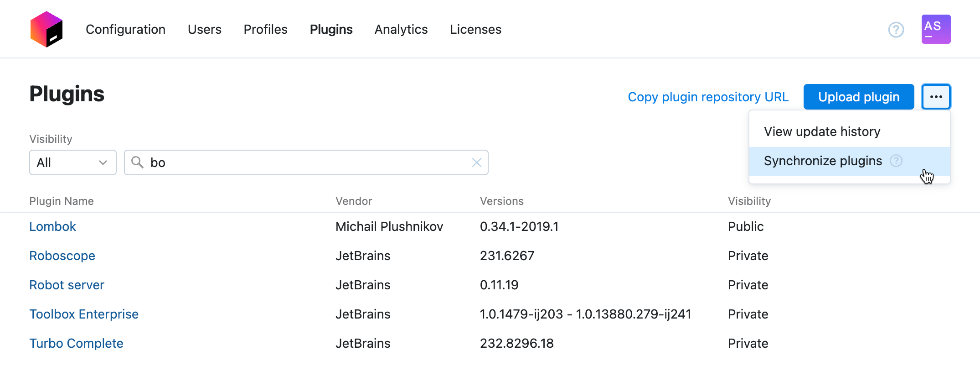The image size is (980, 366).
Task: Click the Toolbox Enterprise cube logo
Action: (x=46, y=29)
